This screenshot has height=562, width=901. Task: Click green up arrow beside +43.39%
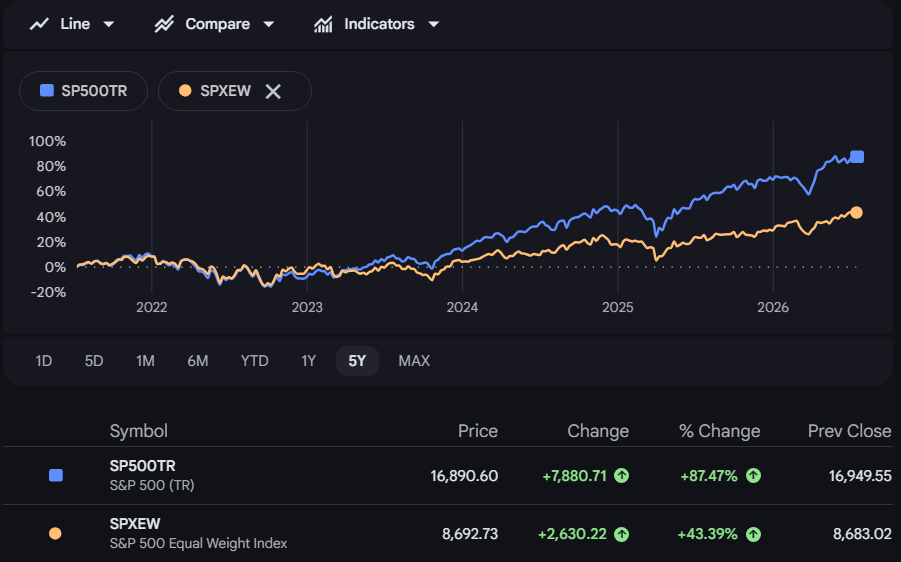753,534
